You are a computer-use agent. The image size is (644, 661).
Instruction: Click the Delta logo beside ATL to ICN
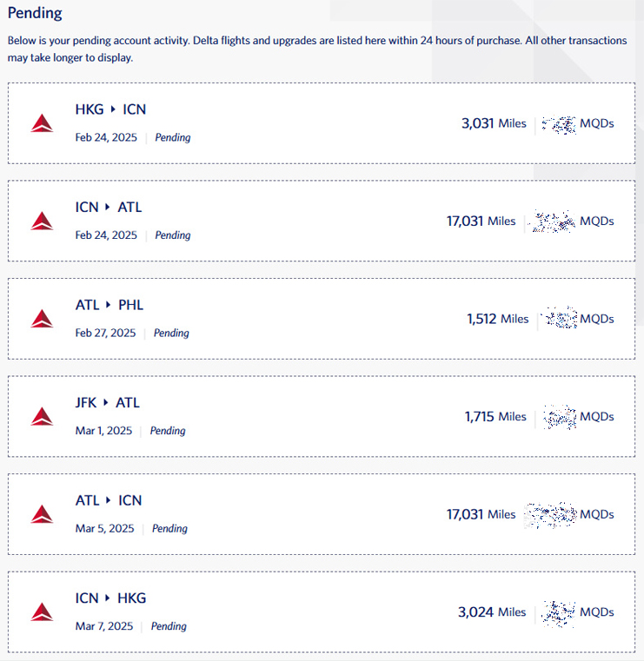42,514
